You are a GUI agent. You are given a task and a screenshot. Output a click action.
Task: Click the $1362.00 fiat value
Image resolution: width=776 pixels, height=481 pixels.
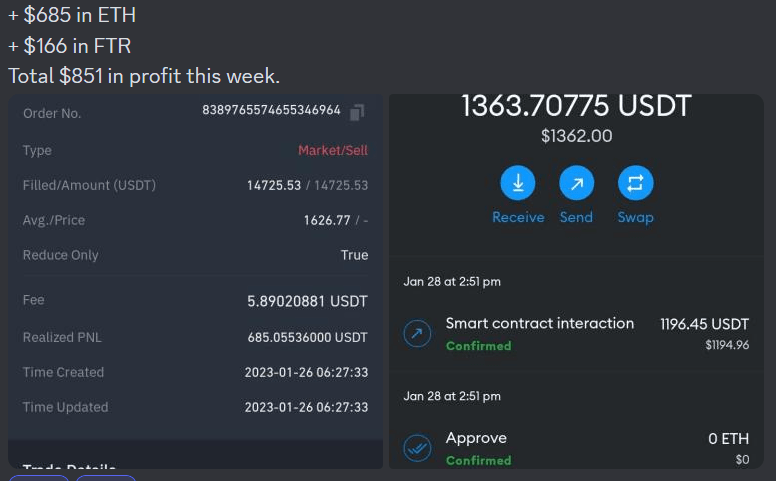[x=577, y=136]
